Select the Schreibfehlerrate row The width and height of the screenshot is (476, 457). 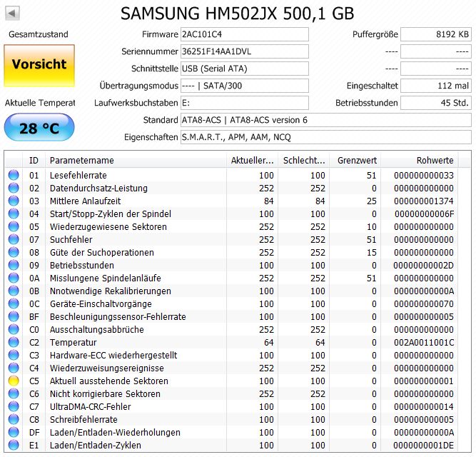(232, 419)
